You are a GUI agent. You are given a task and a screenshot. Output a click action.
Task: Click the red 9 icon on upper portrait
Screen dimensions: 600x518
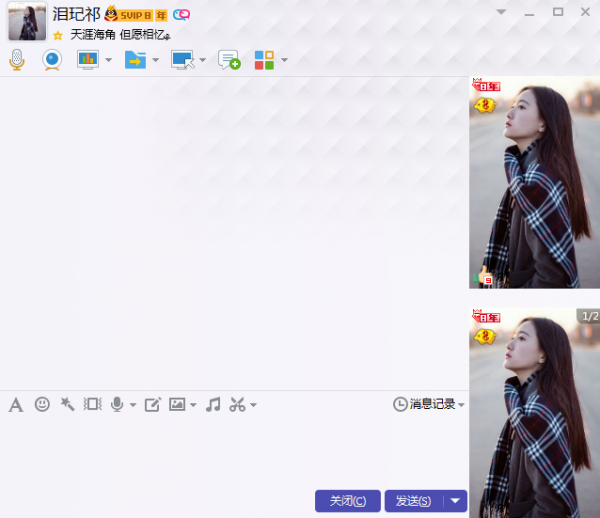pos(488,280)
